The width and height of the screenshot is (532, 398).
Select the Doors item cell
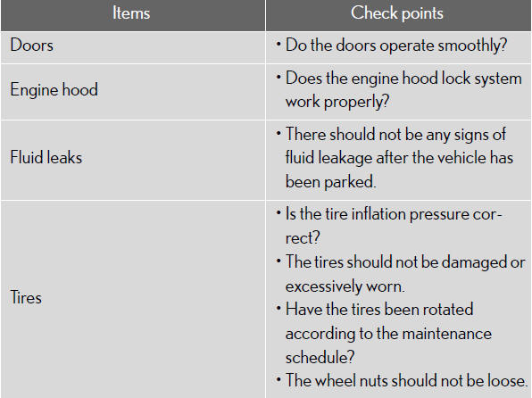click(133, 47)
